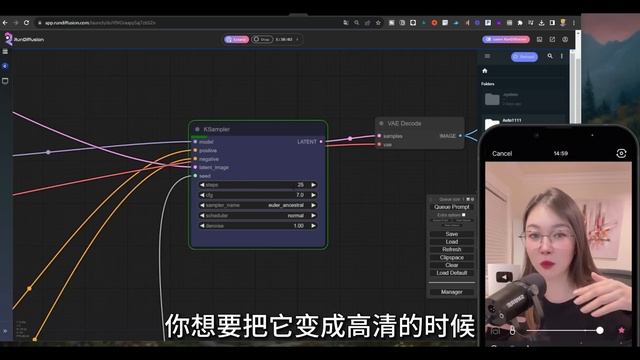Viewport: 640px width, 360px height.
Task: Select next sampler_name with right arrow
Action: [x=313, y=205]
